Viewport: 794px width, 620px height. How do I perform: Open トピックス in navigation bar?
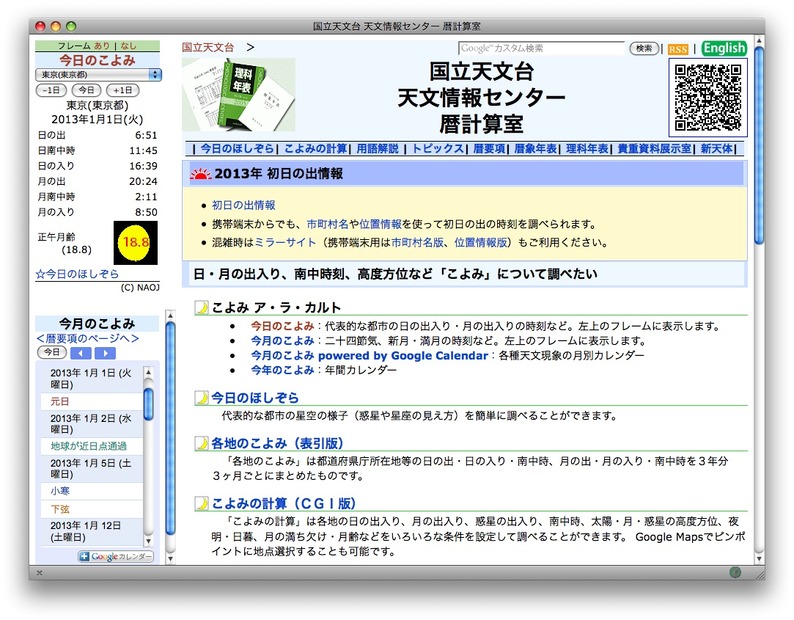[x=438, y=148]
